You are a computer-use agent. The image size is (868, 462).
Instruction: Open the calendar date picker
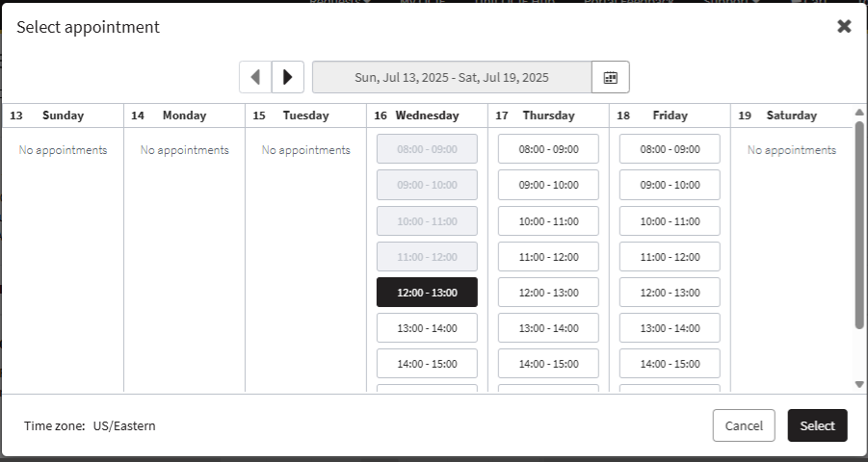[610, 77]
